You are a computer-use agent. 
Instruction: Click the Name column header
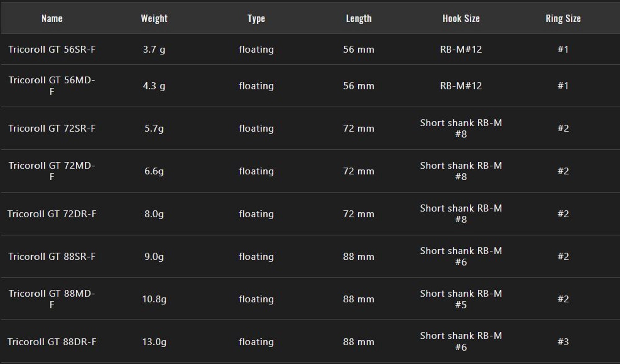coord(52,19)
